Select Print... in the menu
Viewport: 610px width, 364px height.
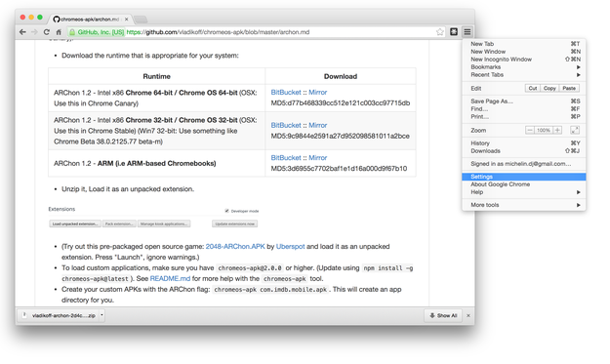pos(524,117)
